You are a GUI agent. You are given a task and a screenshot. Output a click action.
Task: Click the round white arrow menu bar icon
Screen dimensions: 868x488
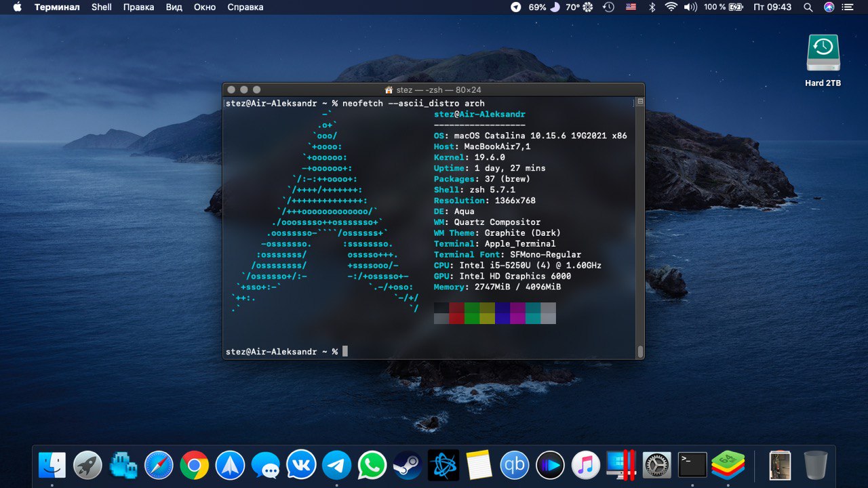[516, 7]
